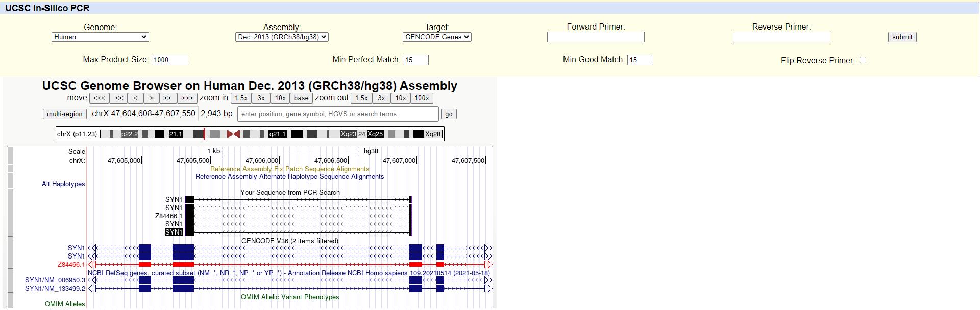Click the Xq28 band on the ideogram
This screenshot has width=980, height=310.
432,134
